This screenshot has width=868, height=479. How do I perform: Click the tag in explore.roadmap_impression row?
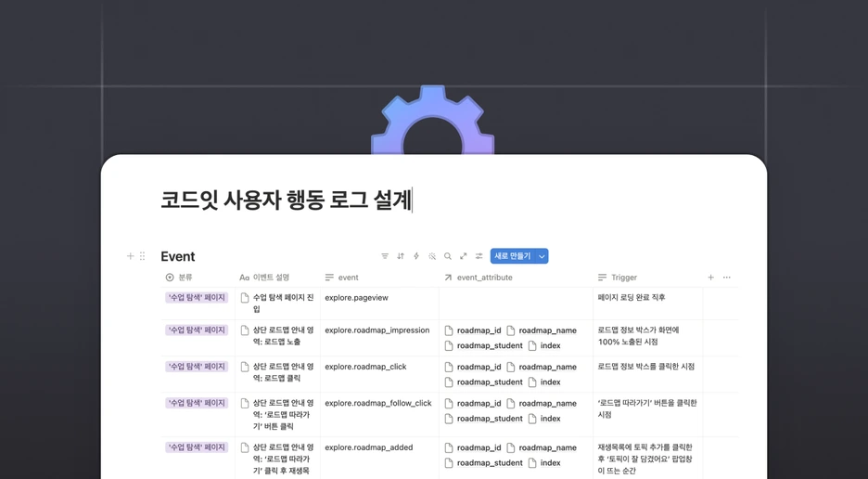click(197, 330)
